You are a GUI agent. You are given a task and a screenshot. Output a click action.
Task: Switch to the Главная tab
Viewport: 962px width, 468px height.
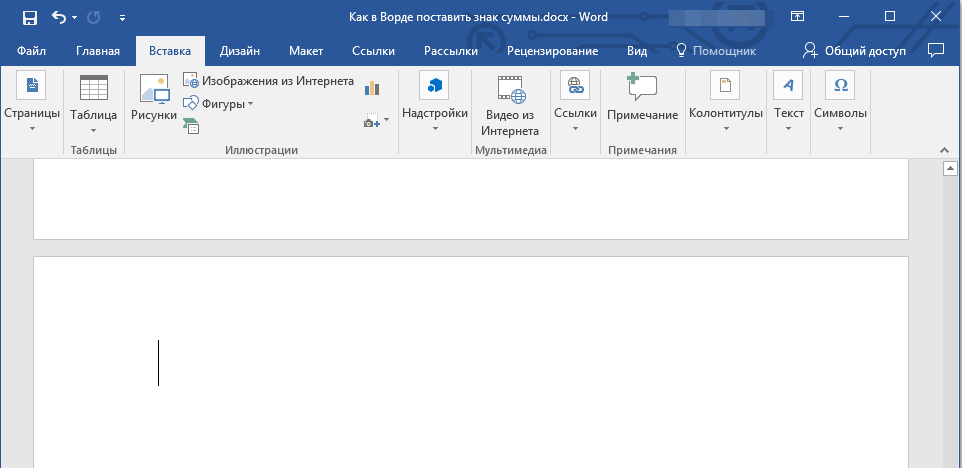tap(98, 51)
